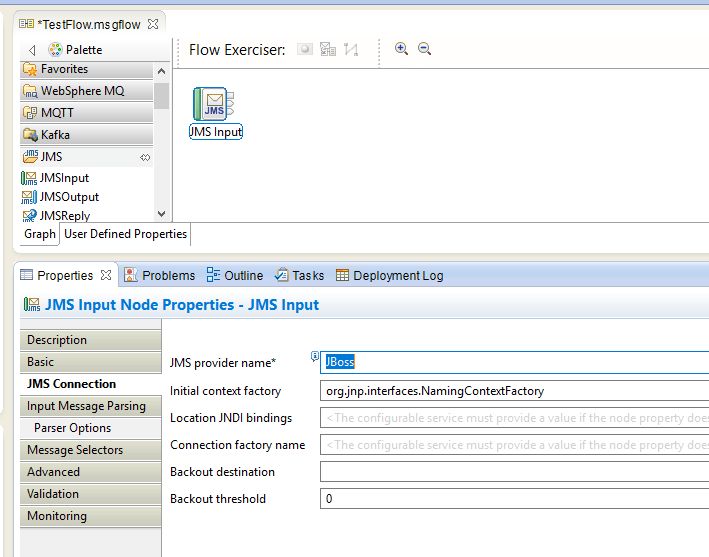The image size is (709, 557).
Task: Click the palette scrollbar thumb
Action: [x=161, y=95]
